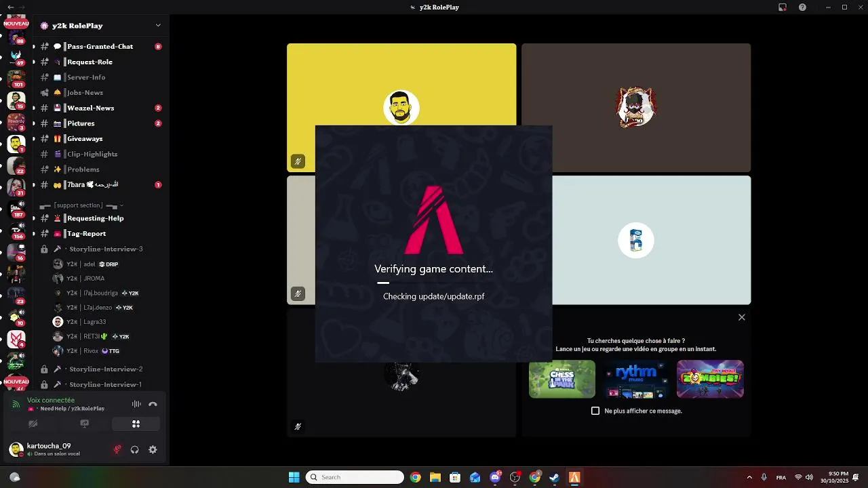Show hidden system tray icons
Image resolution: width=868 pixels, height=488 pixels.
coord(749,477)
